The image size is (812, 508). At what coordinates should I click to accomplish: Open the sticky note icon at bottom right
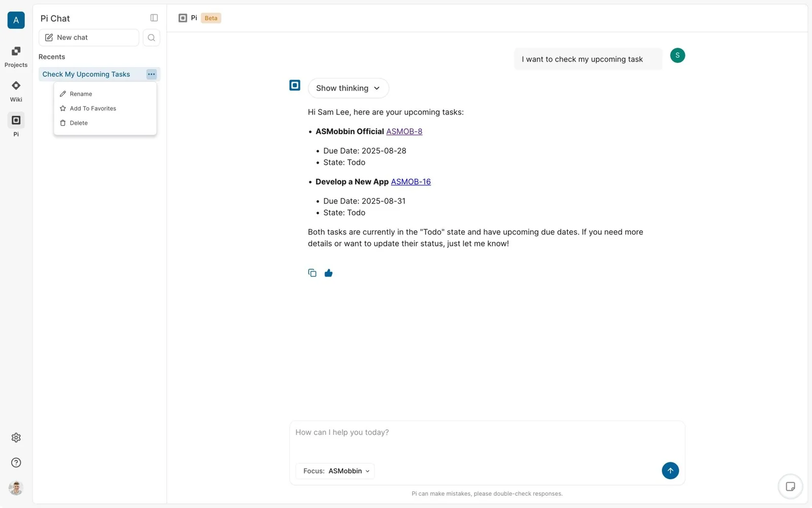(x=790, y=487)
